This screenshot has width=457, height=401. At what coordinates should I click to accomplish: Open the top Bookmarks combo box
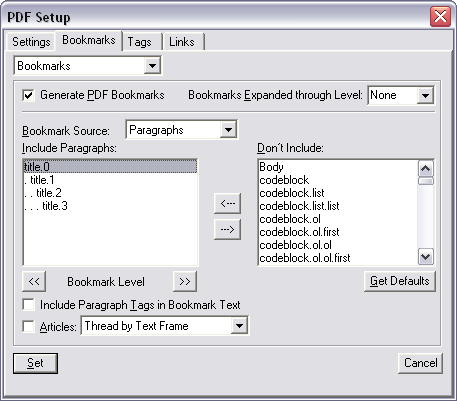tap(152, 66)
